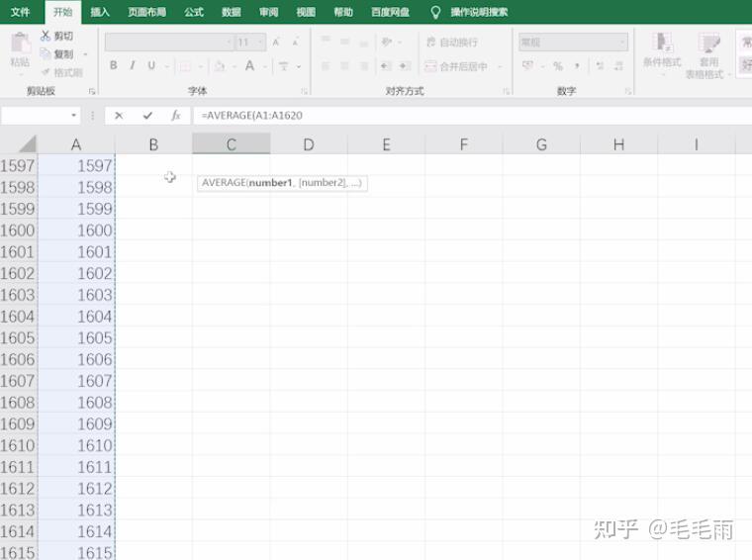Open the font name dropdown
This screenshot has height=560, width=752.
[x=229, y=43]
